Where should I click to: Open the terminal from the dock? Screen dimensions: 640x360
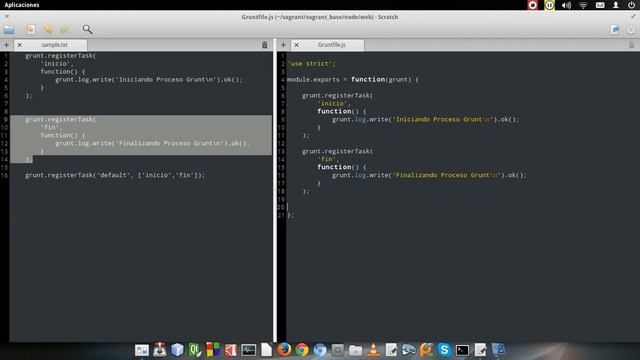click(462, 350)
